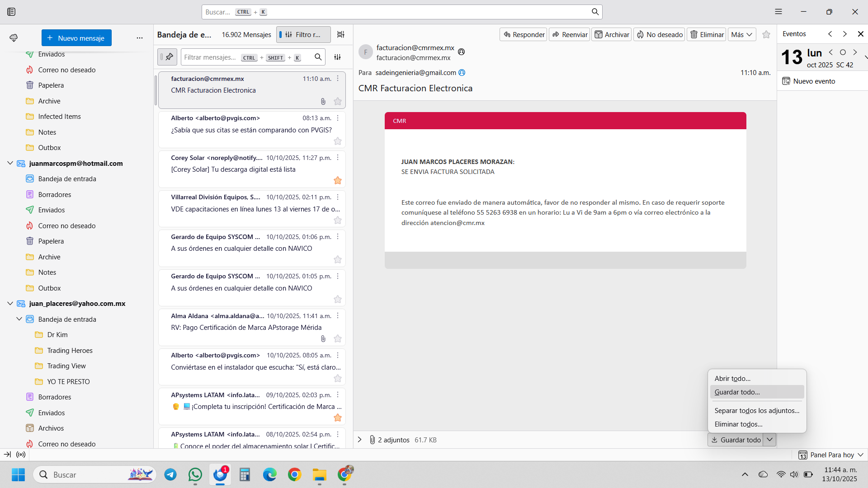Click the Eliminar trash button
868x488 pixels.
coord(707,34)
